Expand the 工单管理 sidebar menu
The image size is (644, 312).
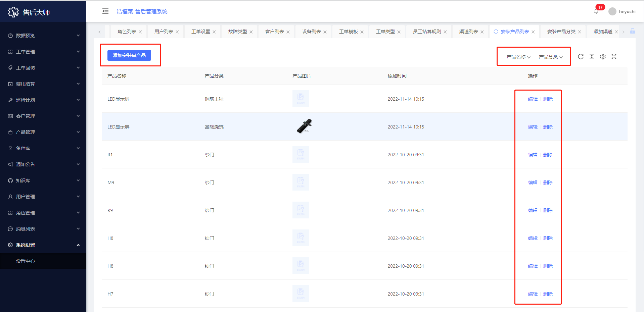43,52
